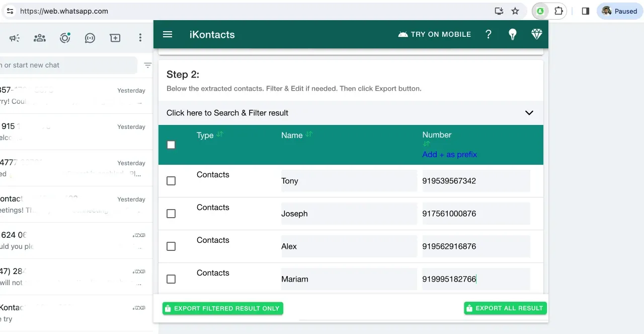
Task: Sort table by Name column arrows
Action: (x=309, y=135)
